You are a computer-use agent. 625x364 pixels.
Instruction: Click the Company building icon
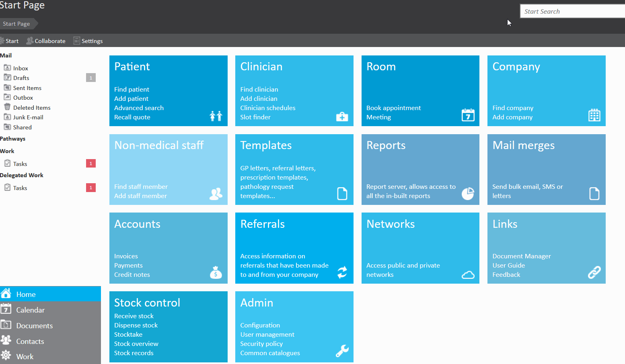coord(594,115)
